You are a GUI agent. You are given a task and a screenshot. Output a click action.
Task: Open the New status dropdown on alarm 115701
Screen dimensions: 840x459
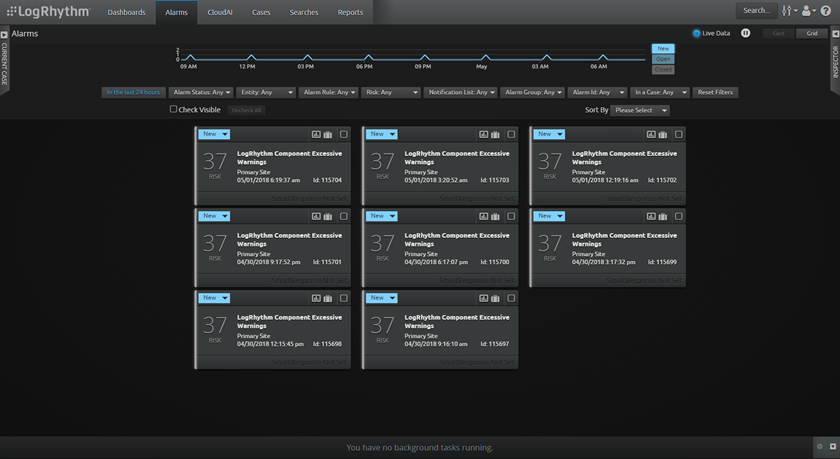pos(214,216)
